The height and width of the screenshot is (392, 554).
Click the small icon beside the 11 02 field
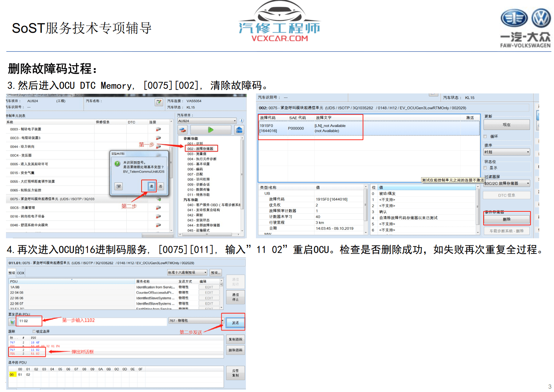click(12, 321)
